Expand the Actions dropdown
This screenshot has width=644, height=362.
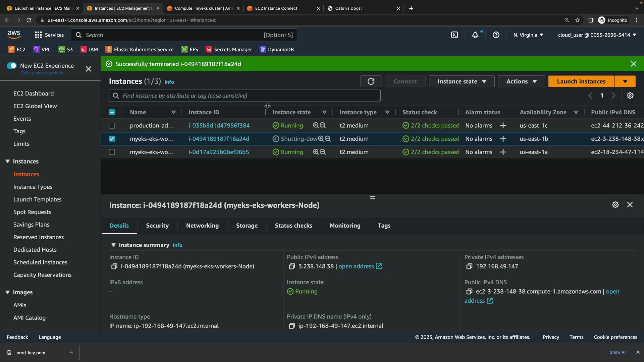[521, 81]
